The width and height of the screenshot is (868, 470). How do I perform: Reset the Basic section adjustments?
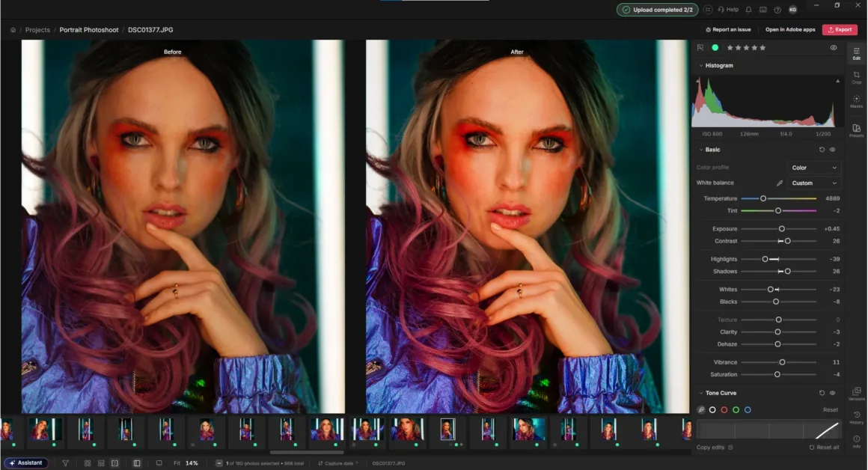pyautogui.click(x=822, y=150)
